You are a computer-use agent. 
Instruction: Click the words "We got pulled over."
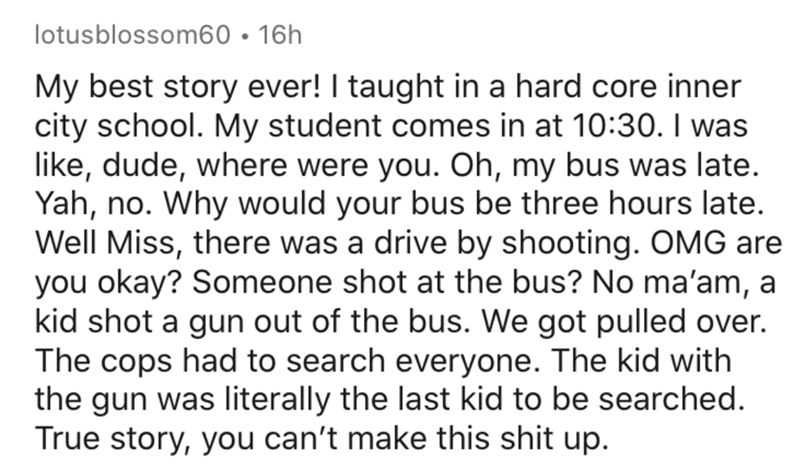tap(624, 322)
